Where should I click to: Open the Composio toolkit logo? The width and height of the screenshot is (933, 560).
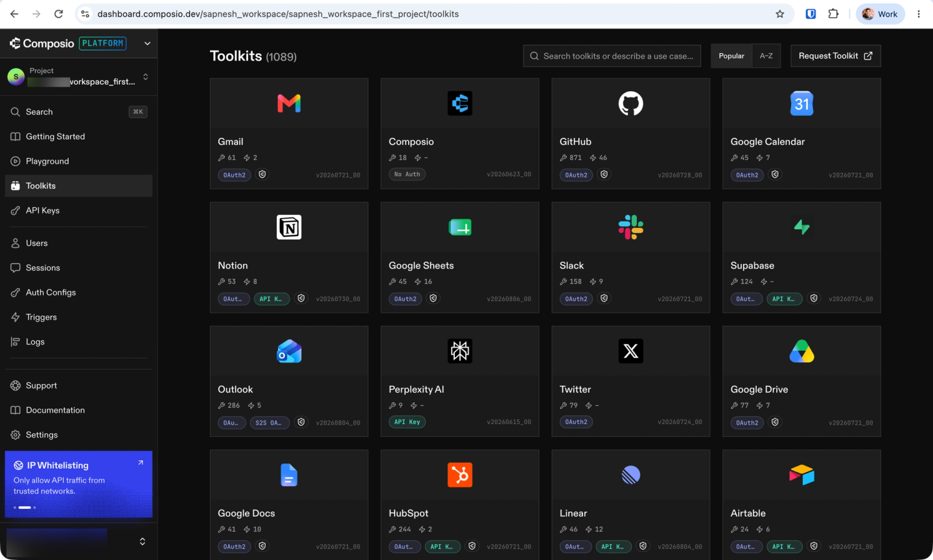tap(460, 104)
